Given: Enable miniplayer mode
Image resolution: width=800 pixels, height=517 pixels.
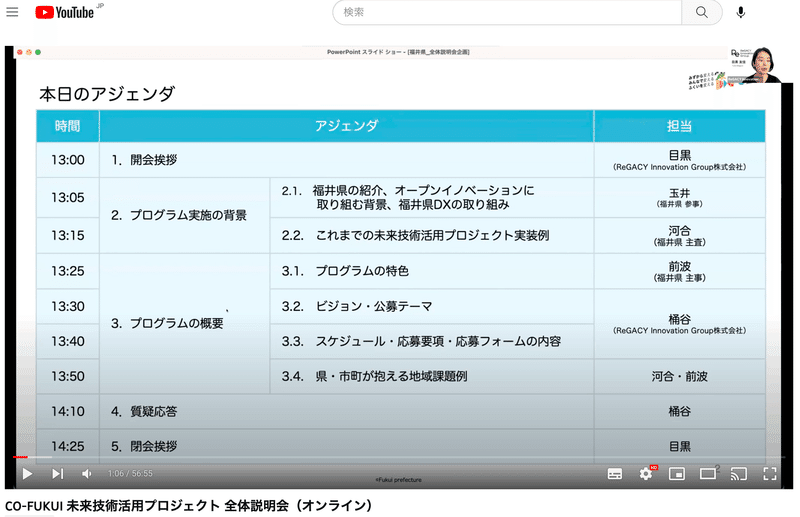Looking at the screenshot, I should 677,474.
